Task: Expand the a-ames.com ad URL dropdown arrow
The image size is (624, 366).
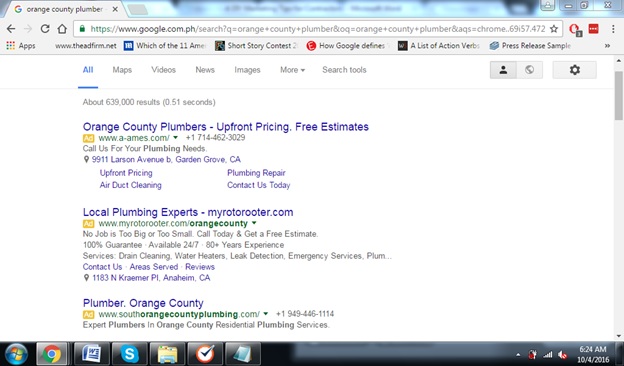Action: (x=176, y=138)
